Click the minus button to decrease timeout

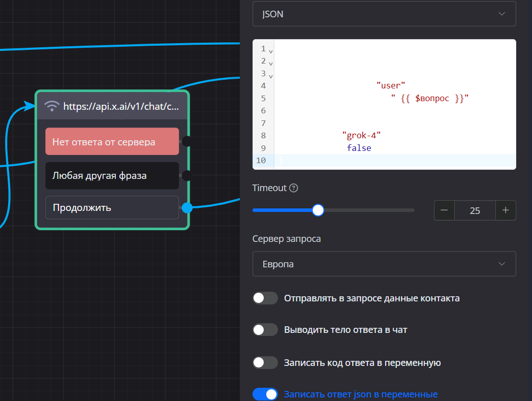point(444,210)
